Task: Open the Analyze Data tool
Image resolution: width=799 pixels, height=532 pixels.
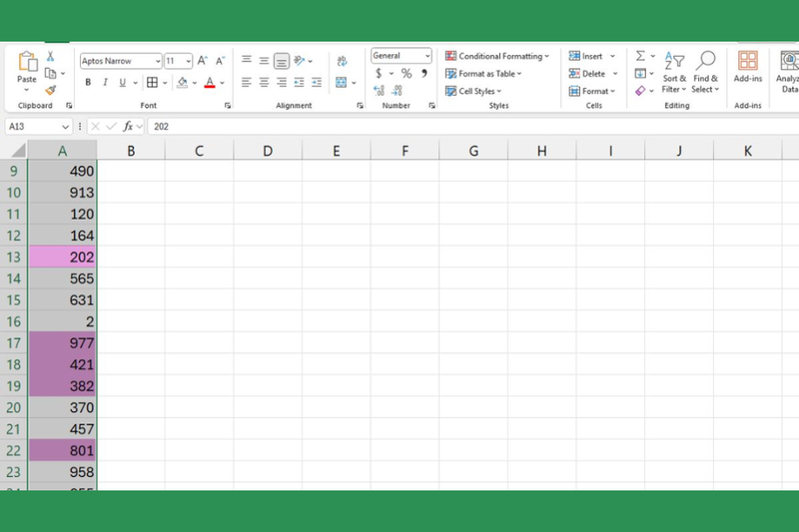Action: (788, 72)
